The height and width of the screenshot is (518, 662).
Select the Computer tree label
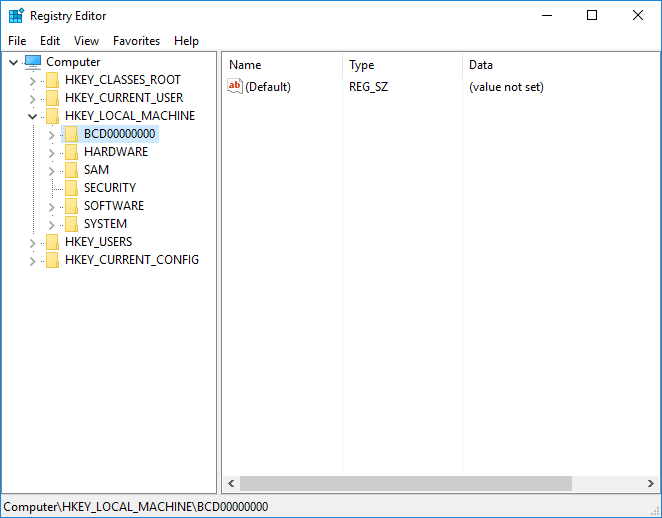73,62
